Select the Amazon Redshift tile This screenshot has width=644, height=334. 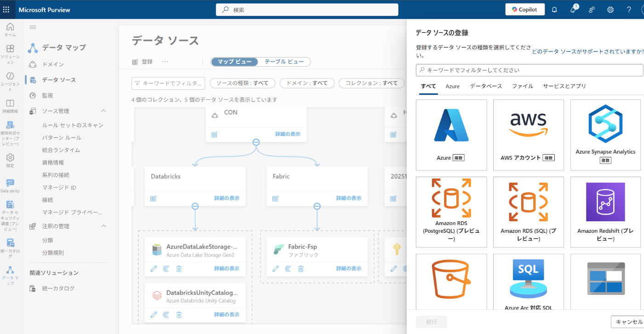click(605, 212)
